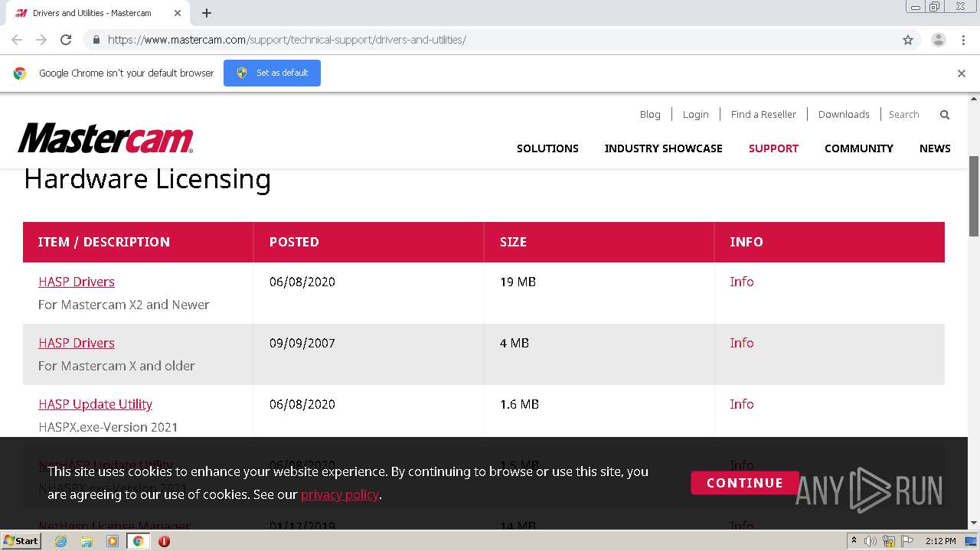Open the INDUSTRY SHOWCASE menu
The height and width of the screenshot is (551, 980).
[663, 148]
